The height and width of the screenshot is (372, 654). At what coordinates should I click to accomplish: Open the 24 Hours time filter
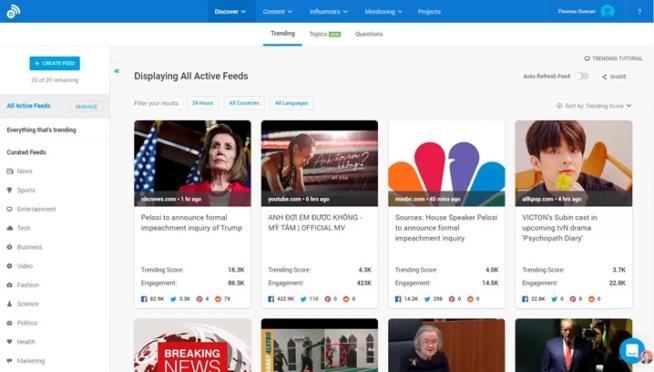tap(203, 103)
